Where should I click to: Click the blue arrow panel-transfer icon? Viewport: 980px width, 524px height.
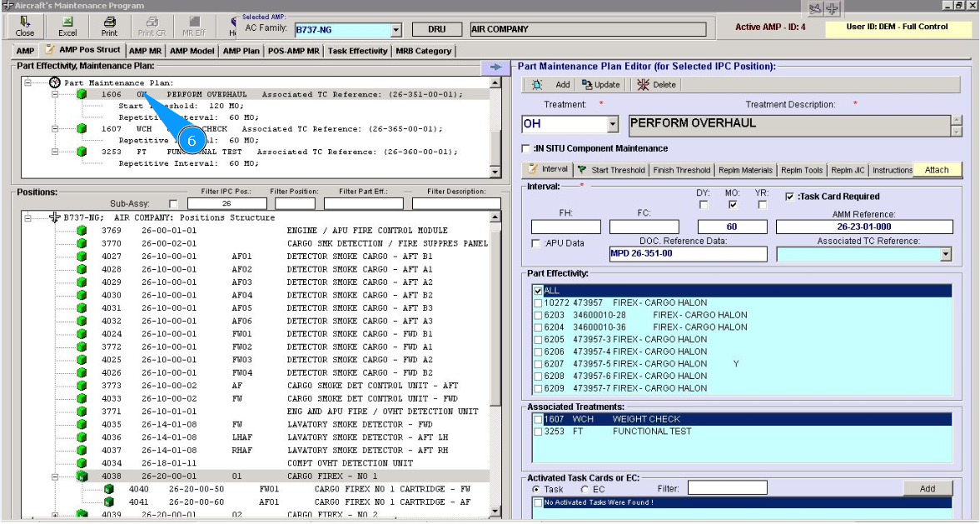point(495,67)
